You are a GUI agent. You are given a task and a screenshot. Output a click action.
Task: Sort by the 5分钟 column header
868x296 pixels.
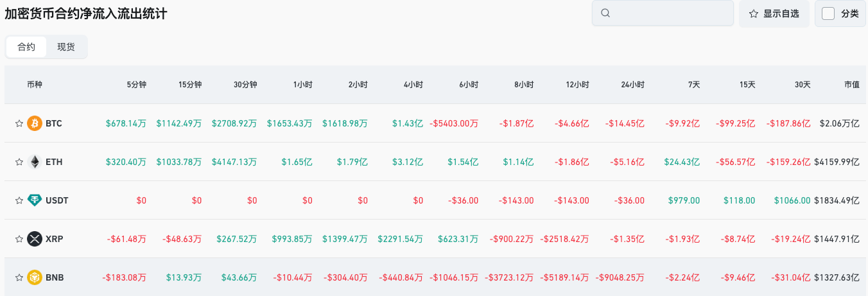[x=136, y=85]
